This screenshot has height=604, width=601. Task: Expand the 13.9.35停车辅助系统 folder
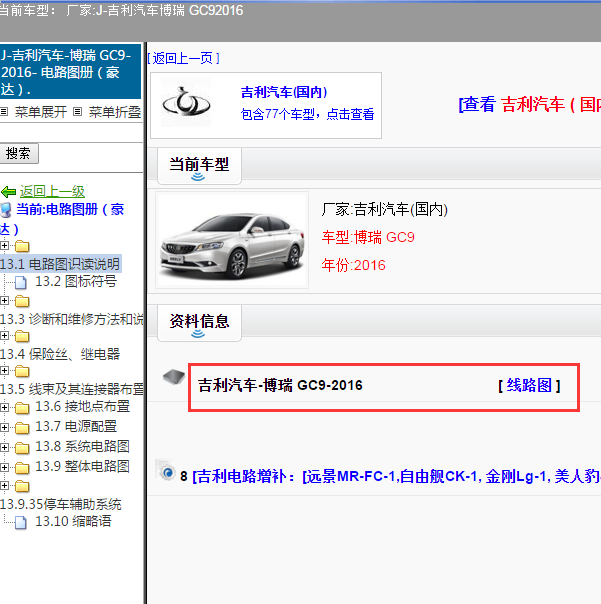point(4,485)
